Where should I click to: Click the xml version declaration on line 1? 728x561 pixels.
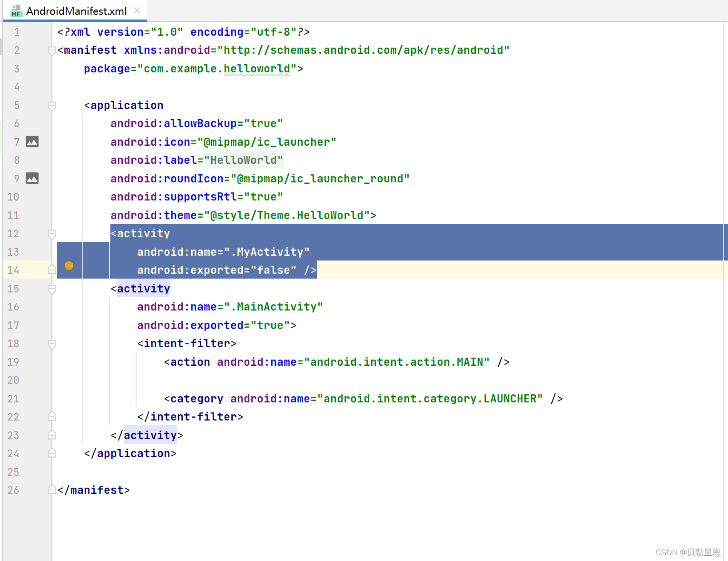(x=184, y=32)
